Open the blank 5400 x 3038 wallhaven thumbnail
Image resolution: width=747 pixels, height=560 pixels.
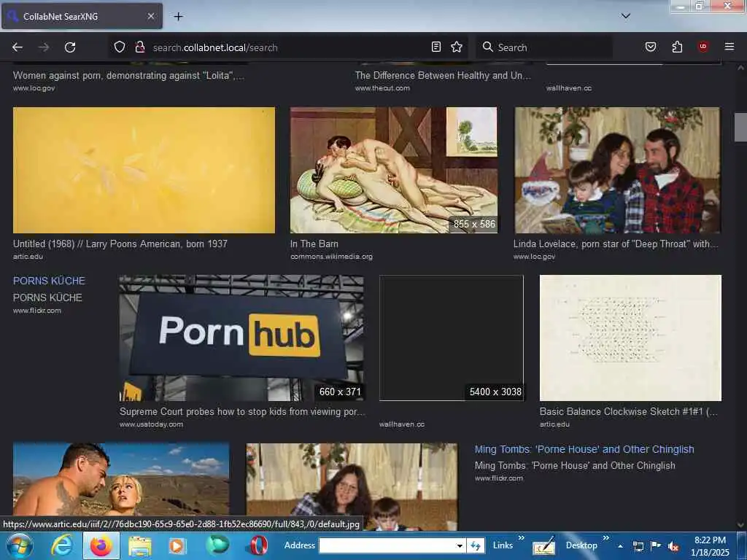click(x=451, y=338)
